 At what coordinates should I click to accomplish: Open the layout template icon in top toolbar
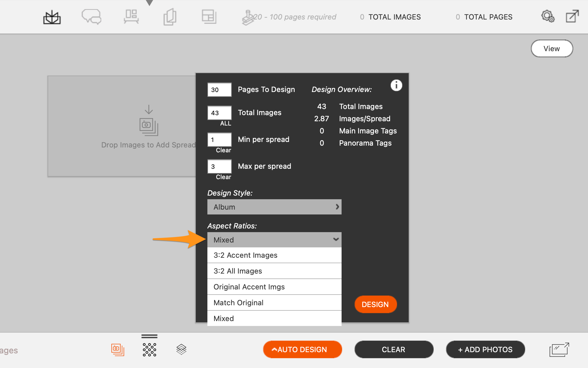click(209, 17)
